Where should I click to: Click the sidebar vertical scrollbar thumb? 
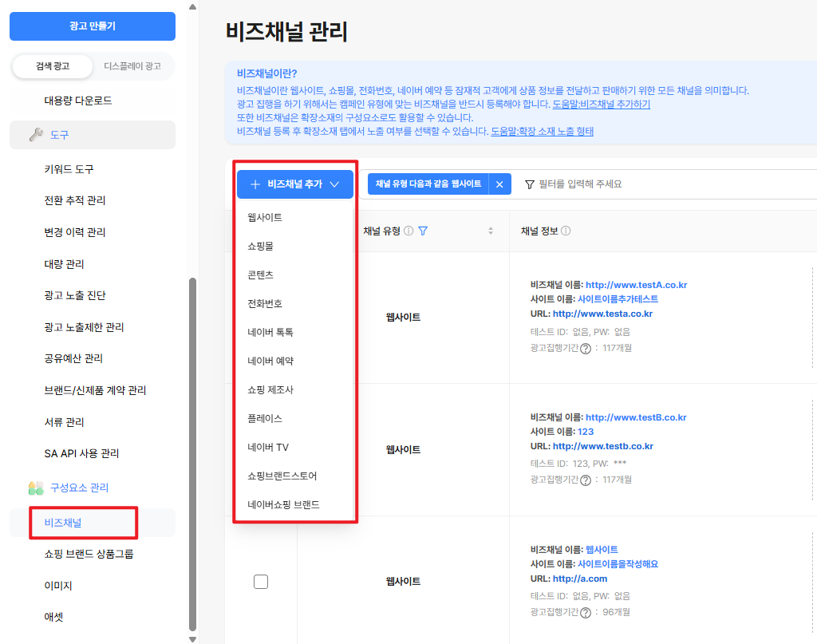[x=192, y=454]
